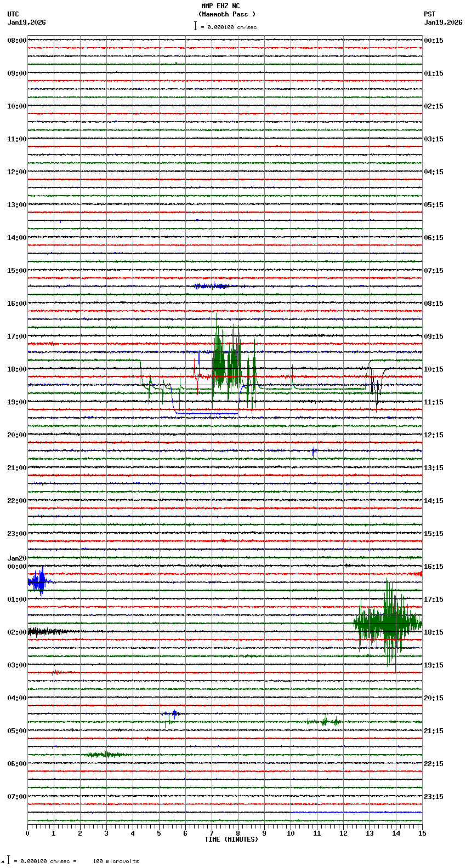This screenshot has height=868, width=466.
Task: Click the 'Jan20' date change label
Action: click(x=17, y=558)
